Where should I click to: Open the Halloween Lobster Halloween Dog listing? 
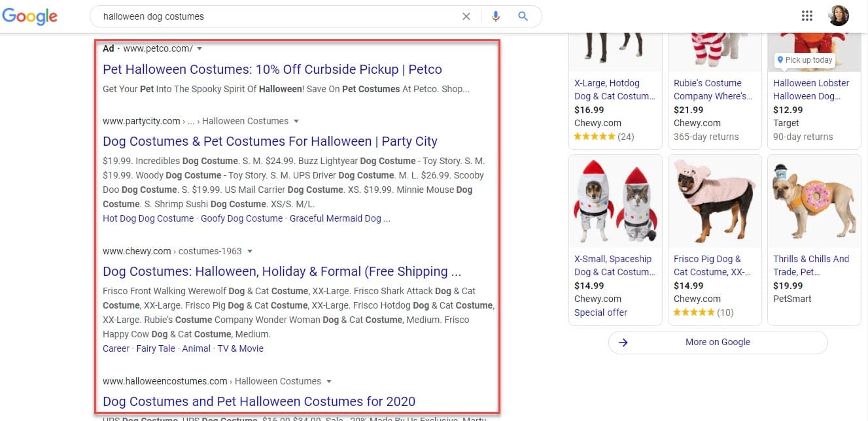811,90
